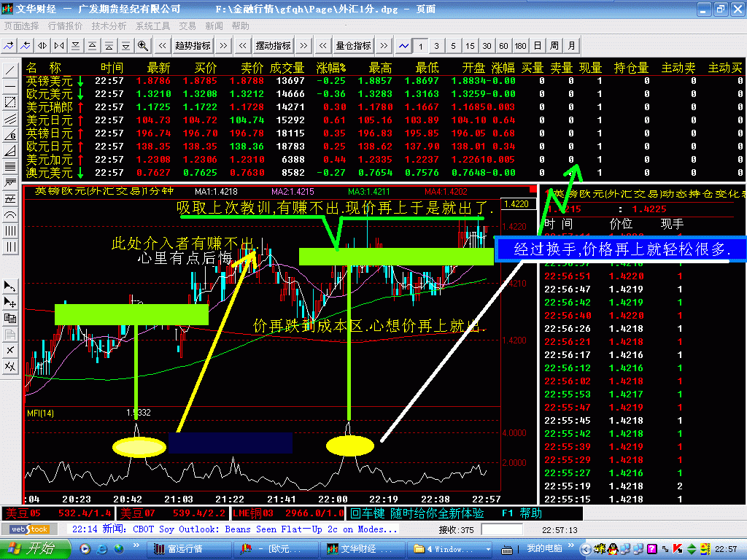747x560 pixels.
Task: Select the dashed rectangle drawing tool
Action: coord(10,102)
